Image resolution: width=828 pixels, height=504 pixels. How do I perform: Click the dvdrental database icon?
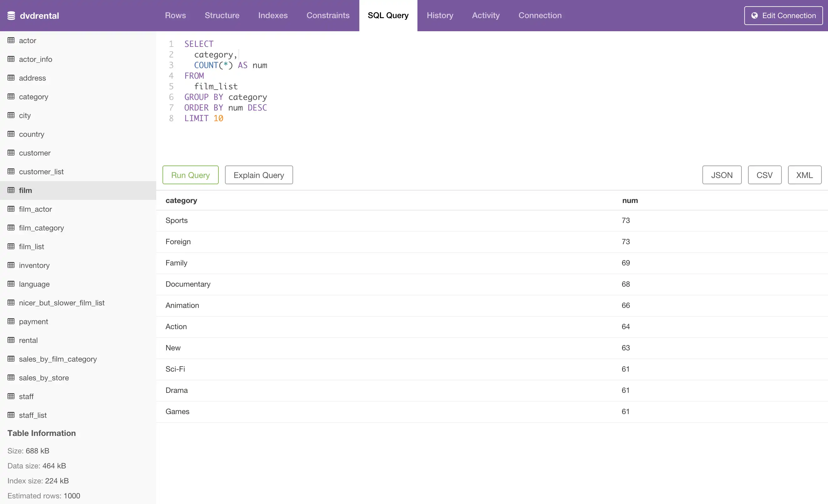12,15
